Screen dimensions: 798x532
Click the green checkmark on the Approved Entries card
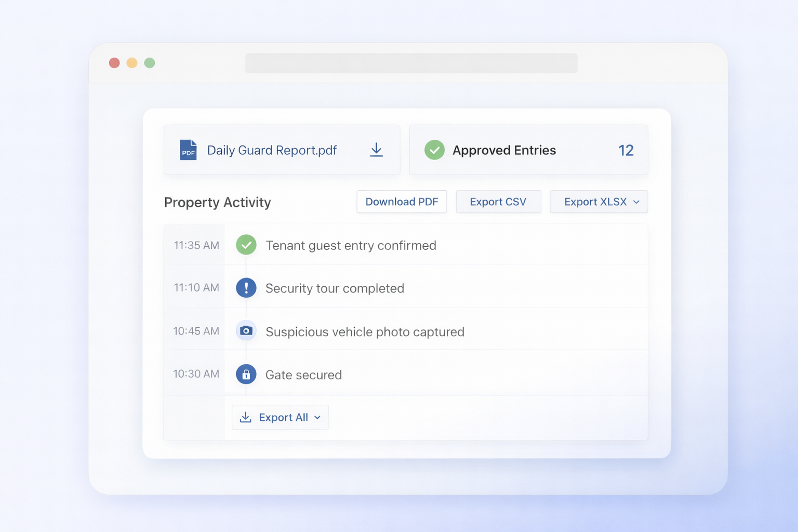434,150
